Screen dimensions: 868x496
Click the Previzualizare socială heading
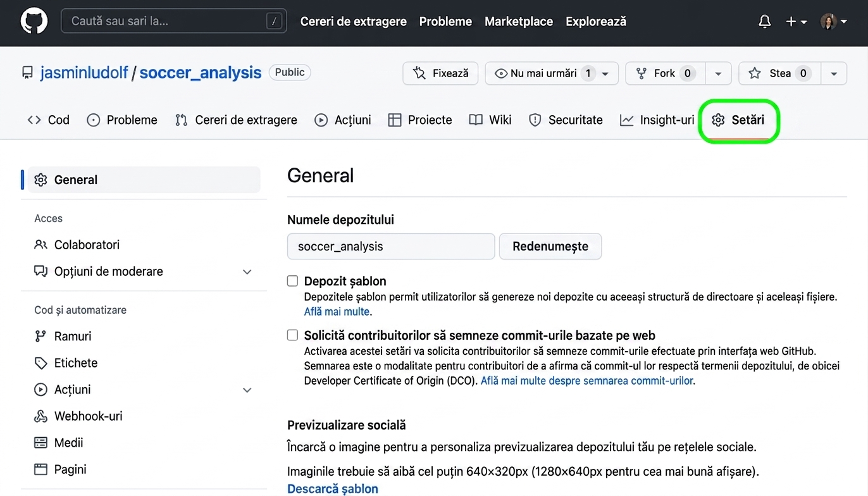(x=347, y=425)
